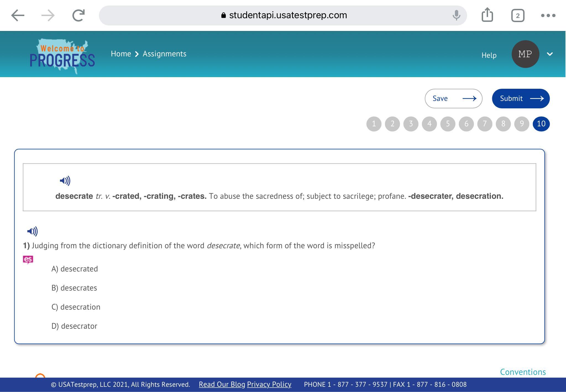The width and height of the screenshot is (566, 392).
Task: Play audio for the dictionary definition
Action: [x=65, y=181]
